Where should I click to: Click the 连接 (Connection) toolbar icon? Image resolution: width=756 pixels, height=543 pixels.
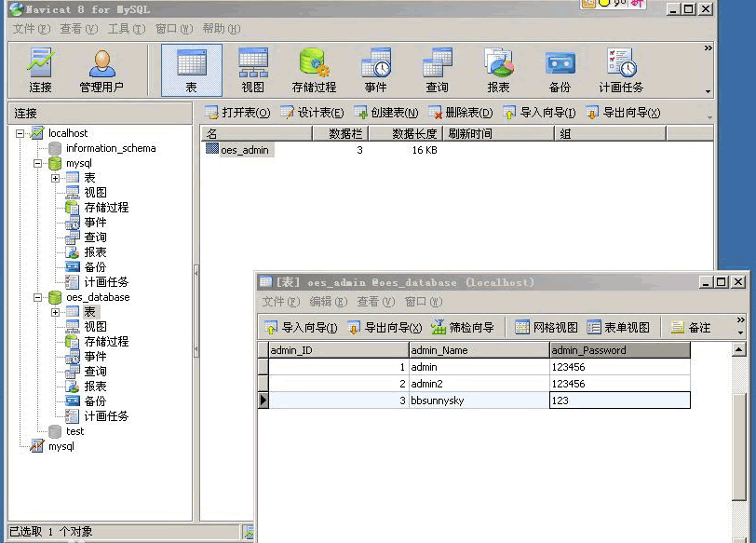(40, 71)
